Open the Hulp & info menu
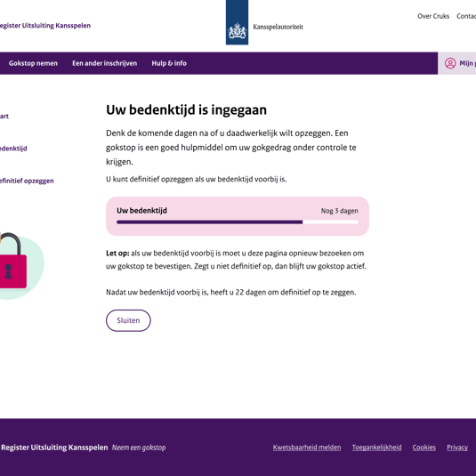Screen dimensions: 476x476 tap(169, 63)
